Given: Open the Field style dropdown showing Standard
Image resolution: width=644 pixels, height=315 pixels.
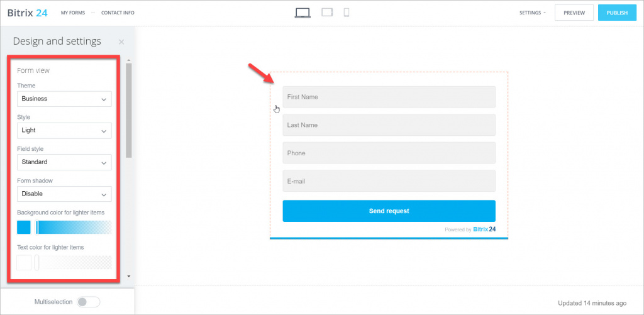Looking at the screenshot, I should (x=65, y=162).
